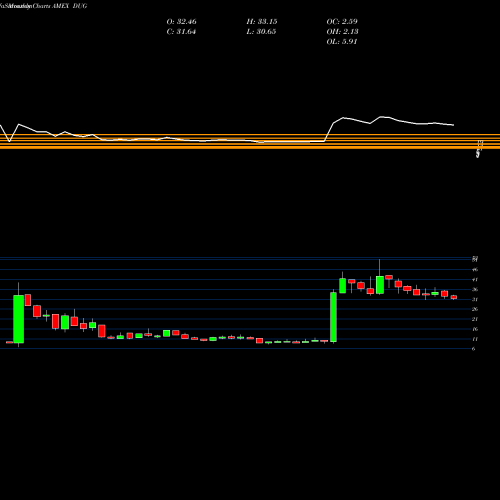Click the price axis label 41
Image resolution: width=500 pixels, height=500 pixels.
click(475, 280)
